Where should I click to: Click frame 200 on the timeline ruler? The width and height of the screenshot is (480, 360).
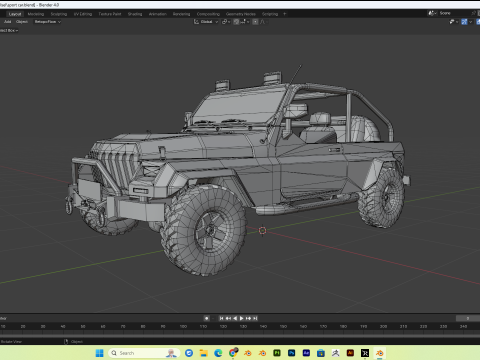click(383, 326)
